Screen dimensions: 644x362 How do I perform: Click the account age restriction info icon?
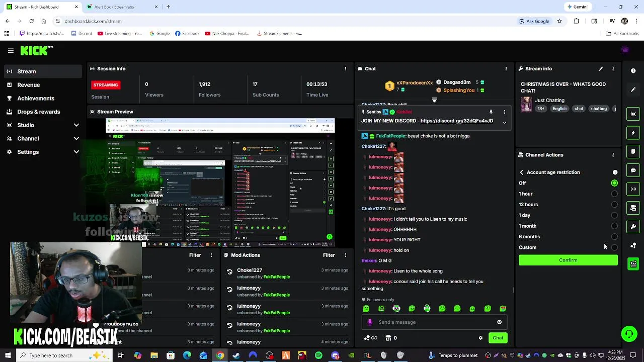tap(615, 172)
